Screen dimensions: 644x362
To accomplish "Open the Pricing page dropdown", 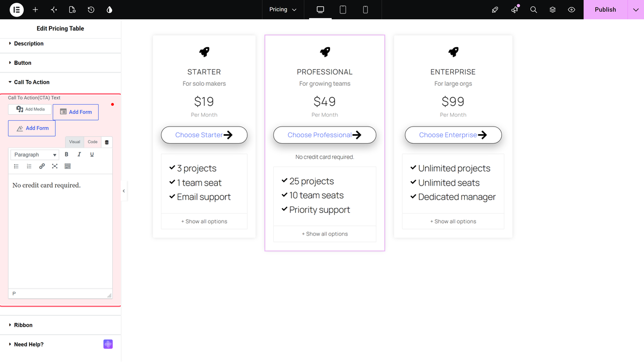I will click(283, 10).
